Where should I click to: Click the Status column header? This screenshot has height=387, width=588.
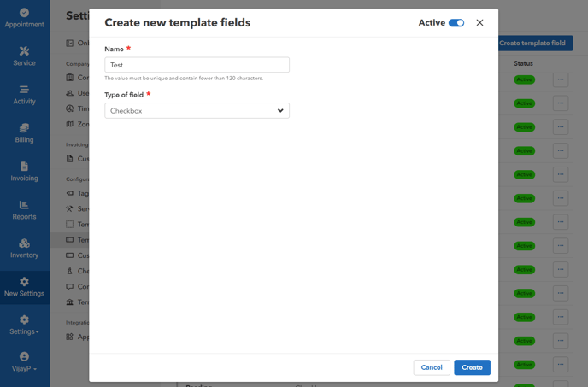pyautogui.click(x=523, y=63)
